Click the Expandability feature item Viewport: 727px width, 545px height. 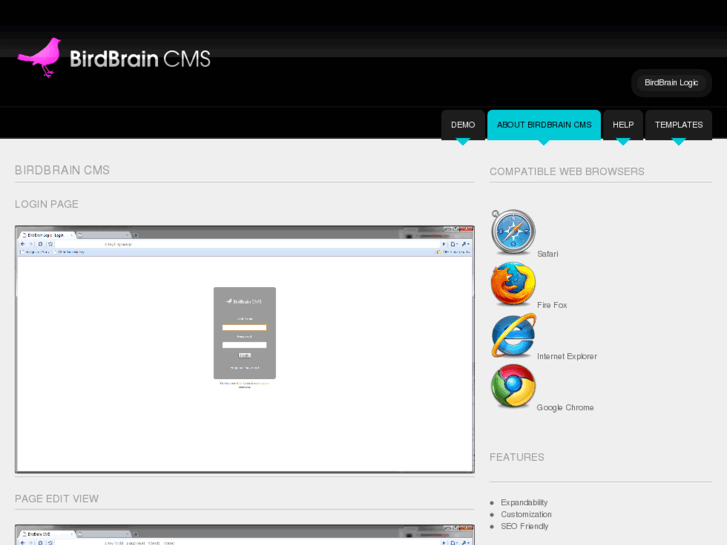pyautogui.click(x=524, y=502)
